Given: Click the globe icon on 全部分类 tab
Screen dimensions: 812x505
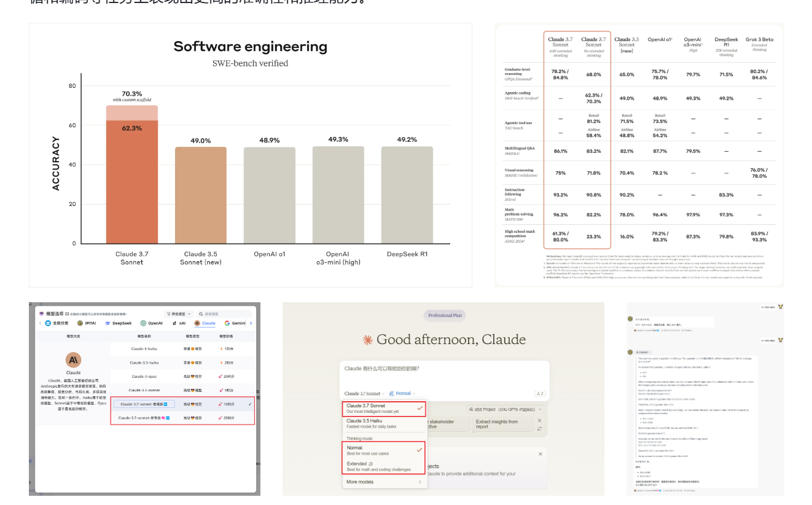Looking at the screenshot, I should click(48, 323).
